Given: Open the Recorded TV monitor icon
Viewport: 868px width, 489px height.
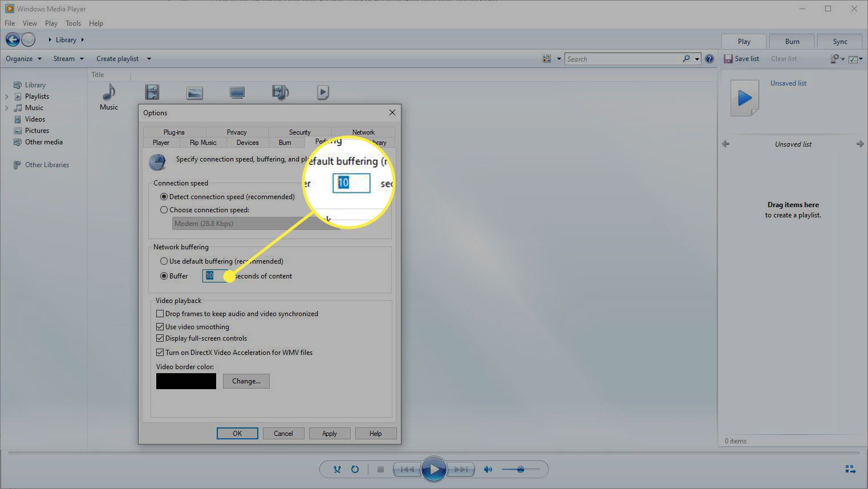Looking at the screenshot, I should (237, 92).
